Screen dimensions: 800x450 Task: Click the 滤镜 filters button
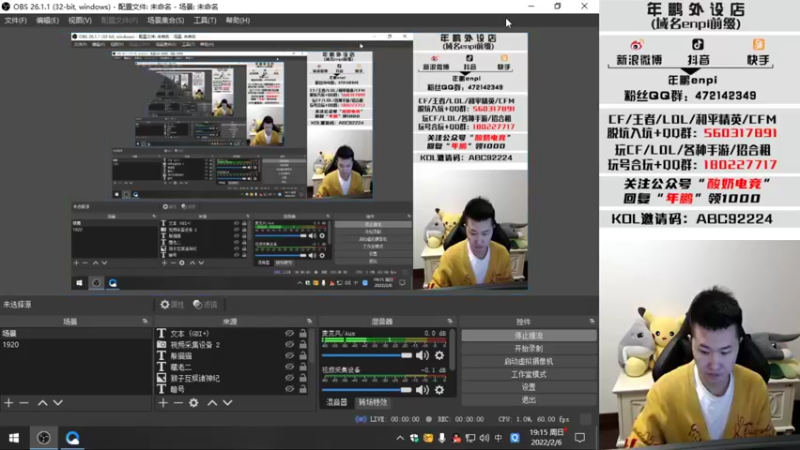(x=205, y=305)
